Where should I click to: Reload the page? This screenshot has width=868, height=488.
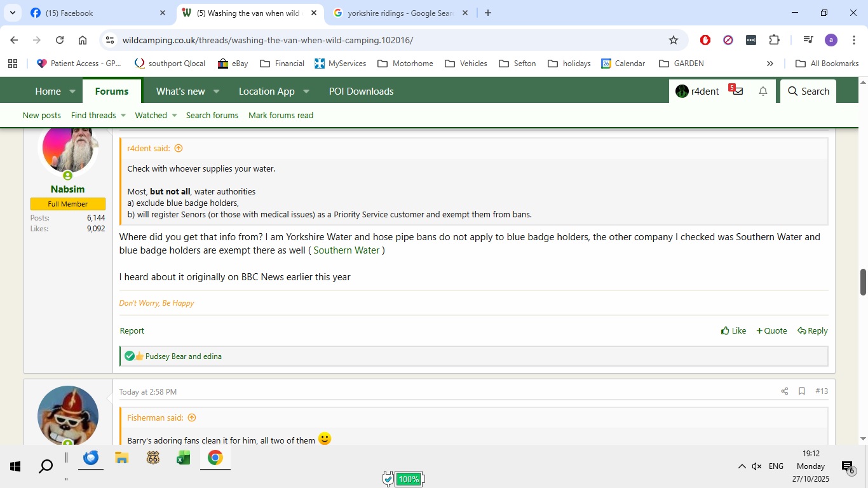[x=60, y=40]
